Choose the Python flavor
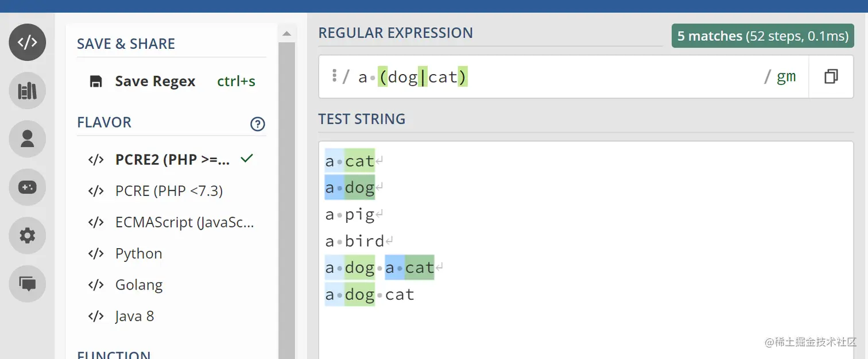This screenshot has height=359, width=868. (138, 253)
